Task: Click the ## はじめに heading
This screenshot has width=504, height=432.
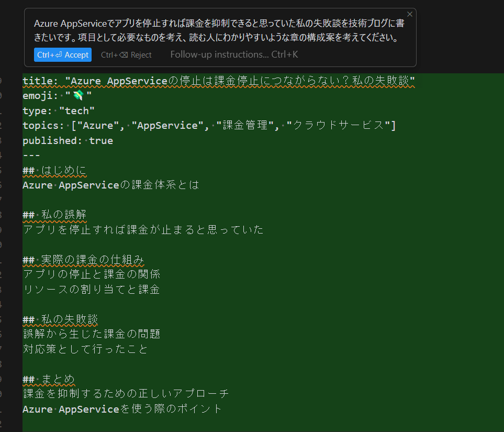Action: [x=54, y=170]
